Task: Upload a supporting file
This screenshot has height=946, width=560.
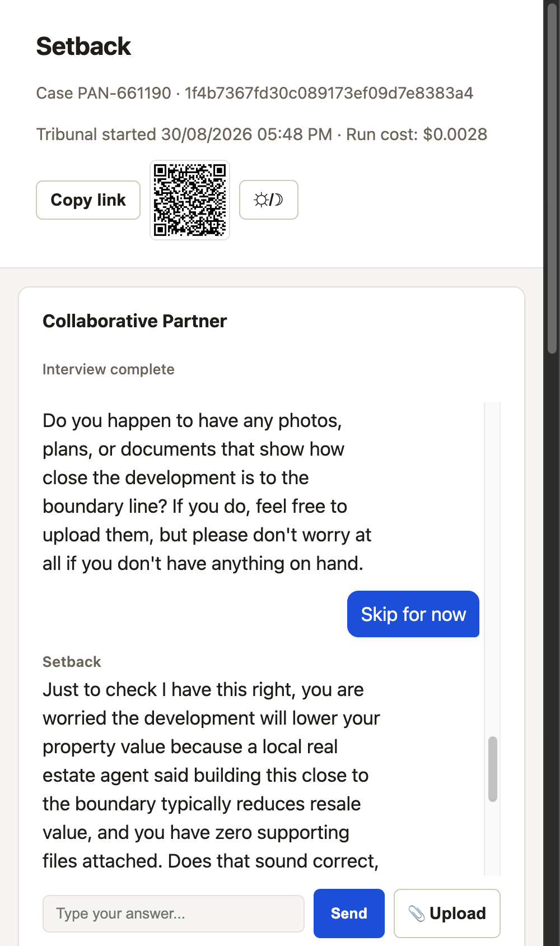Action: click(x=447, y=913)
